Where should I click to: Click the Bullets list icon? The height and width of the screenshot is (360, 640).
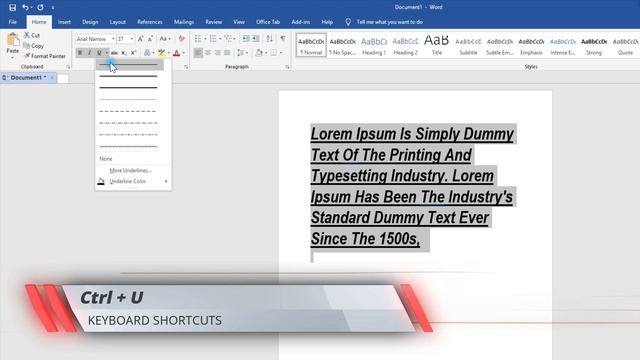(x=198, y=39)
